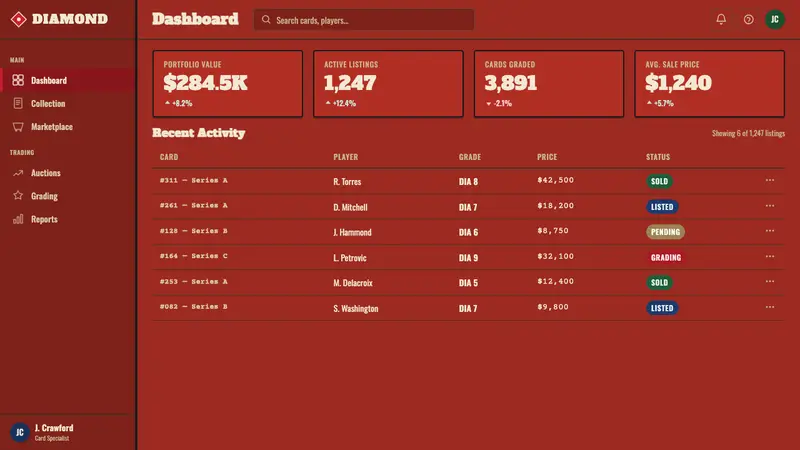Viewport: 800px width, 450px height.
Task: Select card '#082 — Series B'
Action: click(193, 306)
